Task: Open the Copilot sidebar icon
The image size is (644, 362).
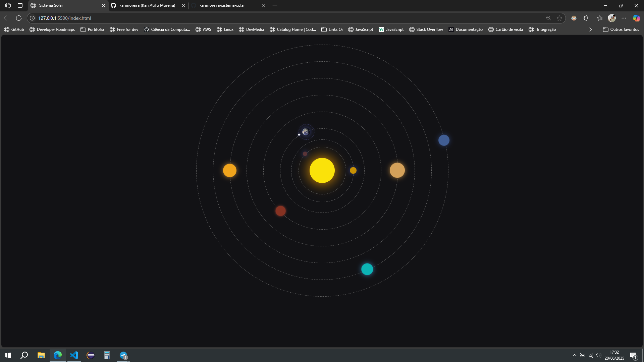Action: point(636,18)
